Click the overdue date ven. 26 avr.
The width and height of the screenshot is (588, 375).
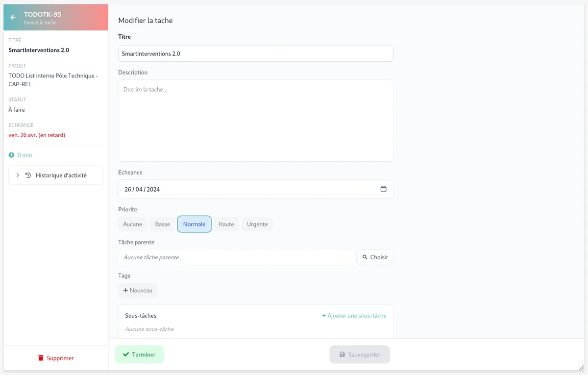(x=37, y=135)
